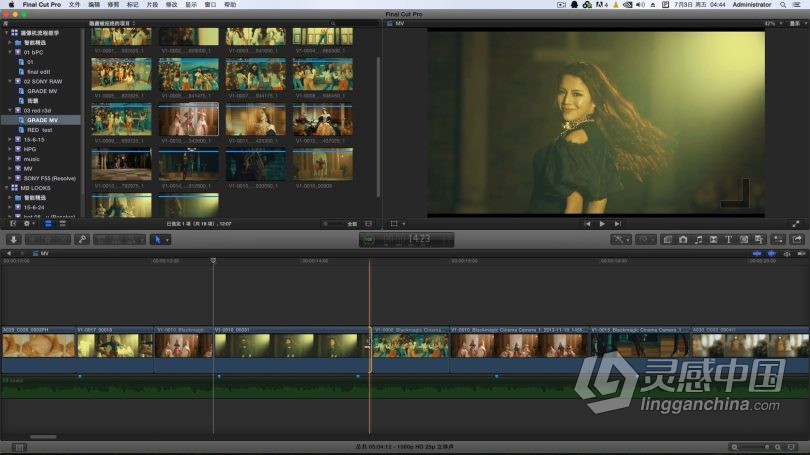Toggle snapping in timeline header

(801, 254)
